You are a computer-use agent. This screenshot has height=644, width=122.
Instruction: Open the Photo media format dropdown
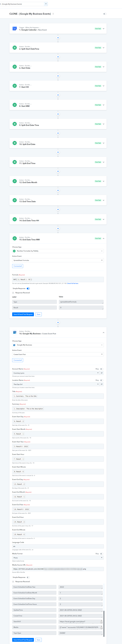coord(58,558)
